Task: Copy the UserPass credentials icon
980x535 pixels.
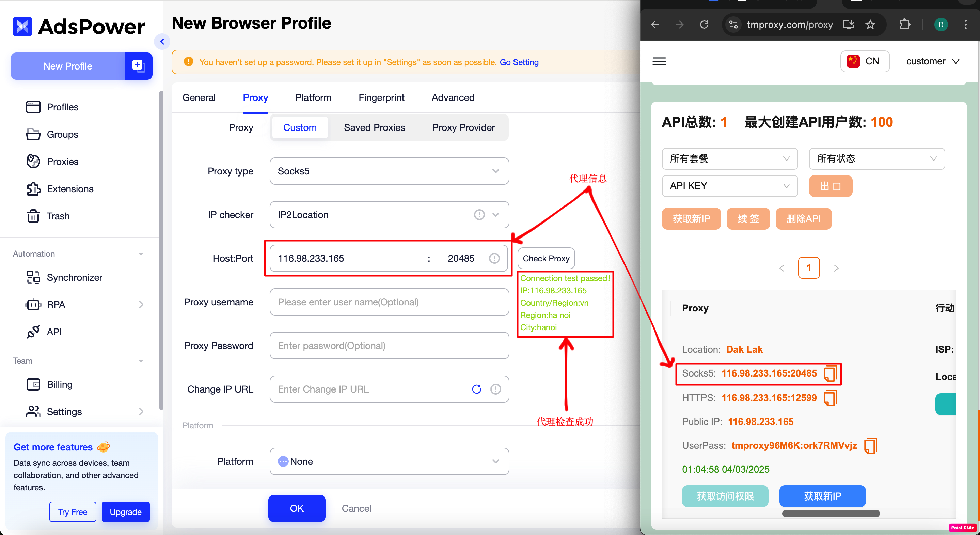Action: (x=870, y=445)
